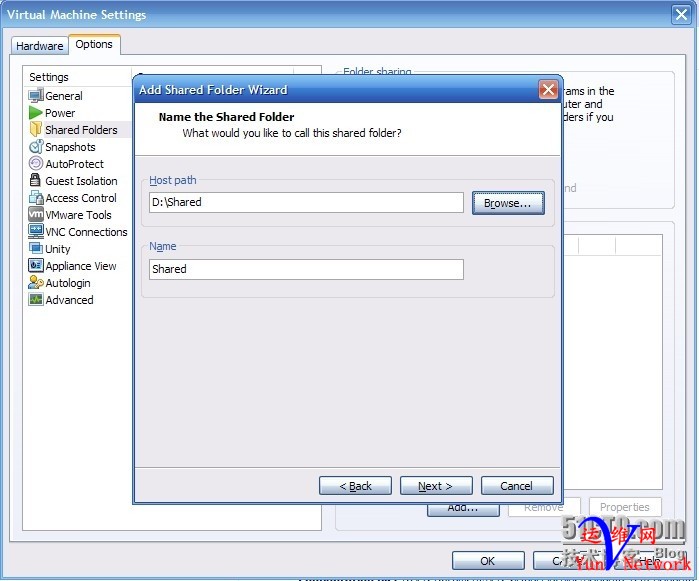Select the Advanced setting
This screenshot has height=581, width=699.
(70, 300)
